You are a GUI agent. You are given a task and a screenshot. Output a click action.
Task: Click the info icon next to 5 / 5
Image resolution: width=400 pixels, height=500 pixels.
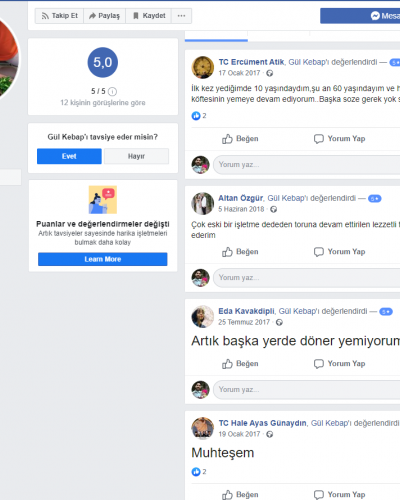(x=113, y=91)
